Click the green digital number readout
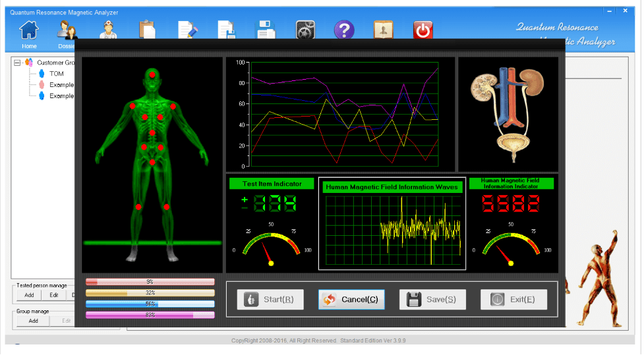This screenshot has height=355, width=644. (x=275, y=203)
